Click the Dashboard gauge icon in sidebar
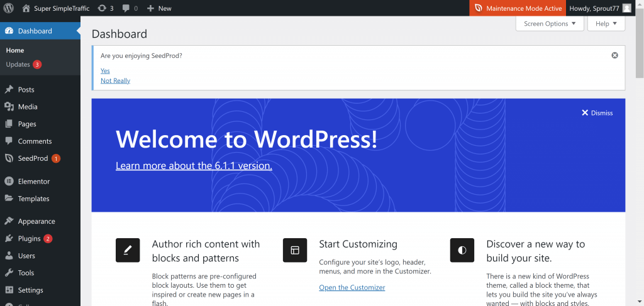644x306 pixels. (9, 31)
